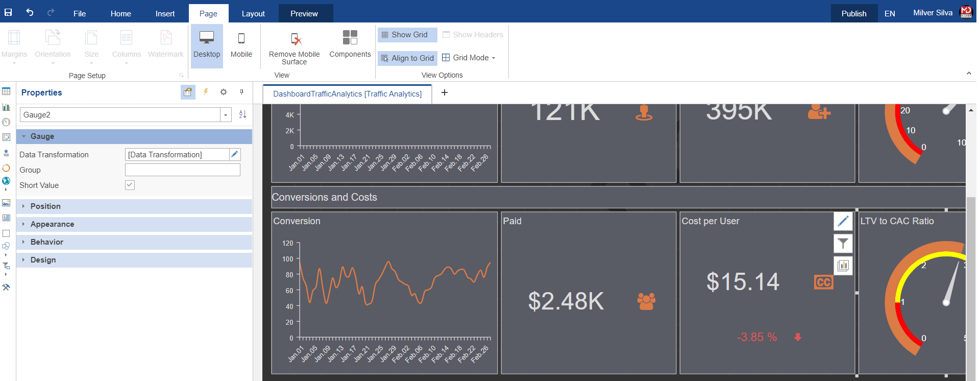Open the Events lightning icon
This screenshot has height=381, width=980.
pos(206,92)
